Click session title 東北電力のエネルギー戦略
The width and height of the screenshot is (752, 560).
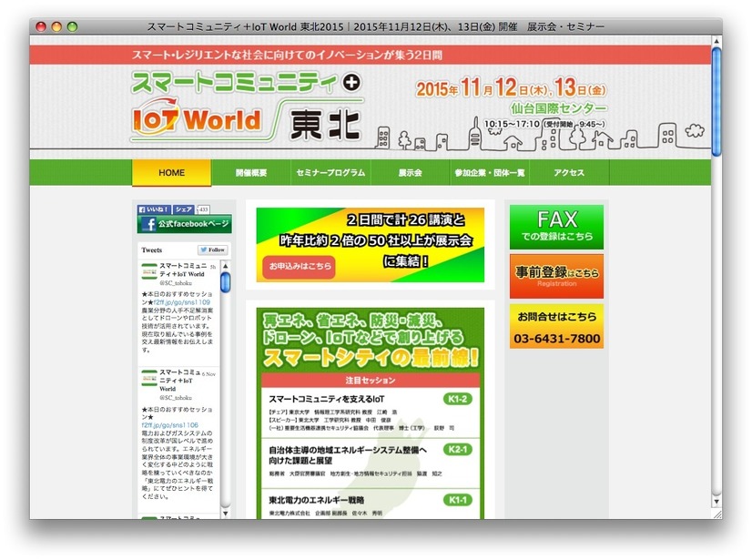(x=316, y=501)
